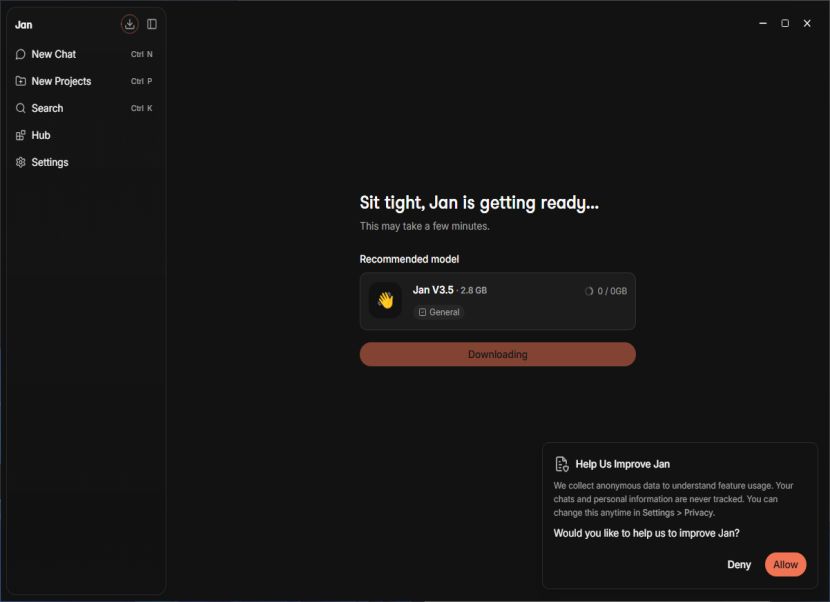
Task: Click the Settings gear icon
Action: [x=21, y=162]
